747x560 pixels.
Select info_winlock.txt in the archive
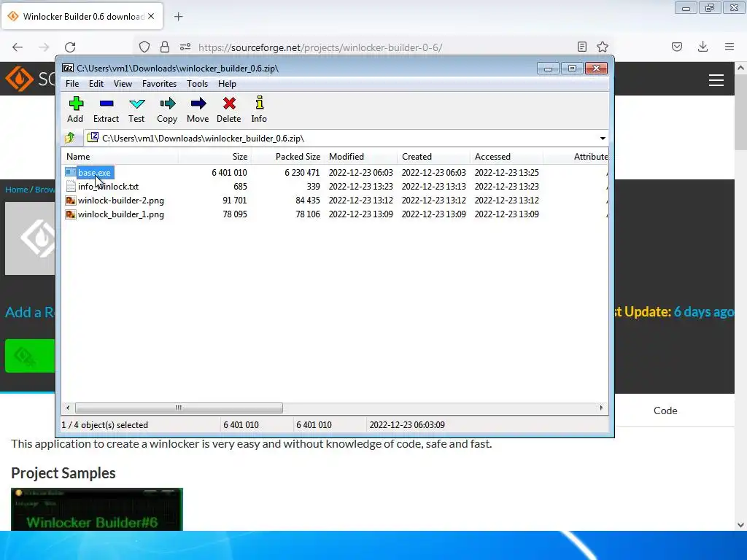coord(108,187)
